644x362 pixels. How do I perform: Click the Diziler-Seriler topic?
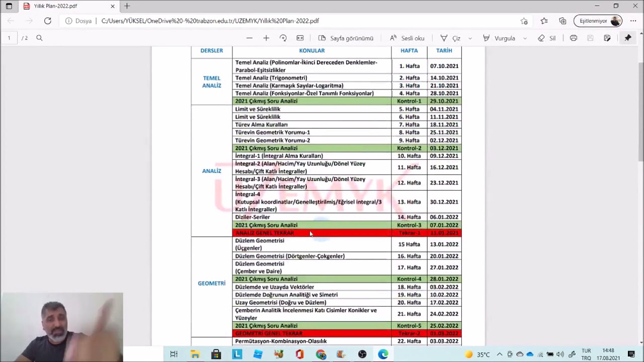tap(253, 217)
